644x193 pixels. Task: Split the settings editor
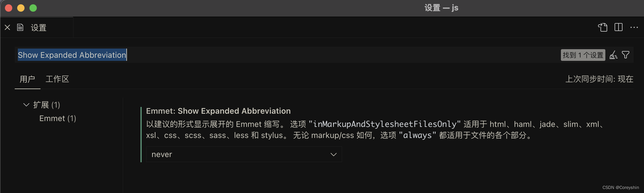(x=618, y=27)
